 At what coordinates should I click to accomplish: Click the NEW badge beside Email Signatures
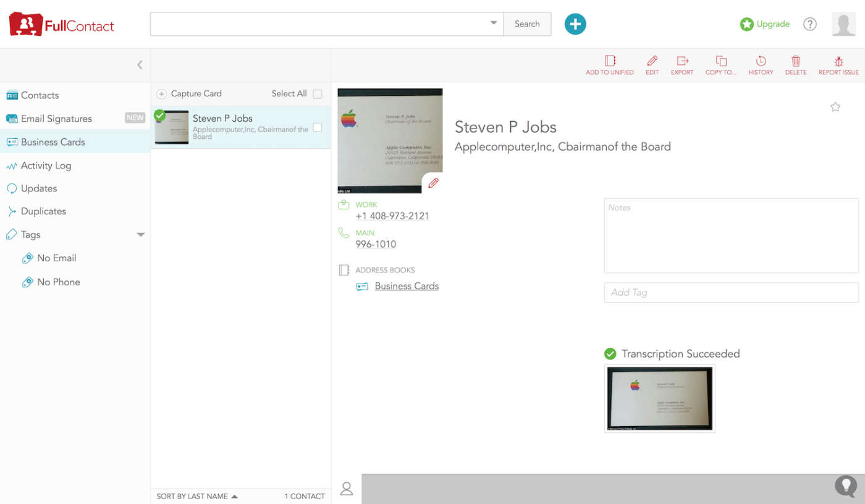tap(135, 118)
